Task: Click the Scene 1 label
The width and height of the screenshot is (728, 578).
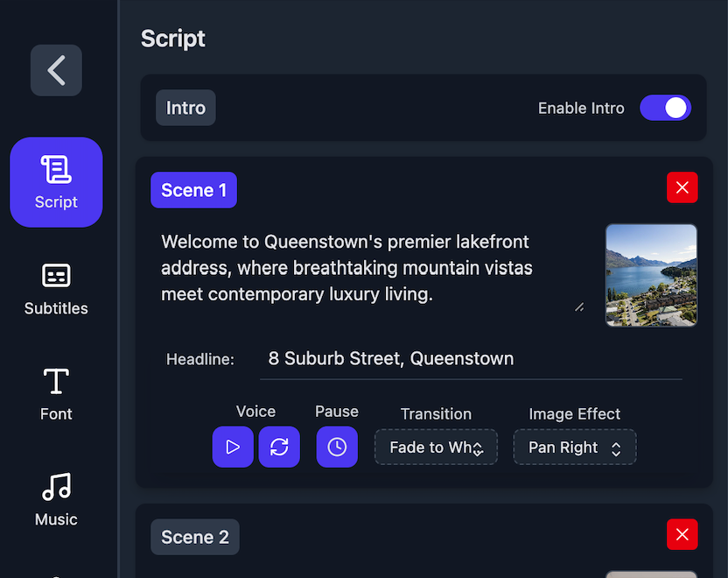Action: [193, 190]
